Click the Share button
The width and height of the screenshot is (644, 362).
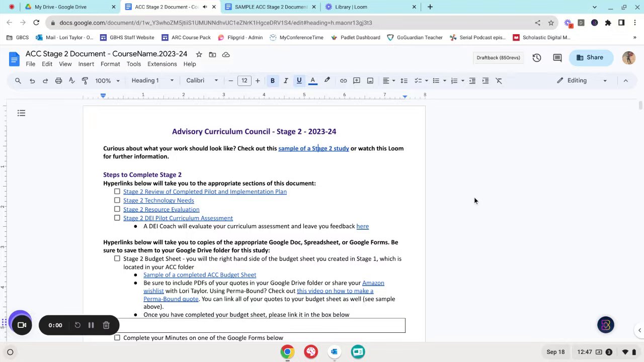coord(590,58)
